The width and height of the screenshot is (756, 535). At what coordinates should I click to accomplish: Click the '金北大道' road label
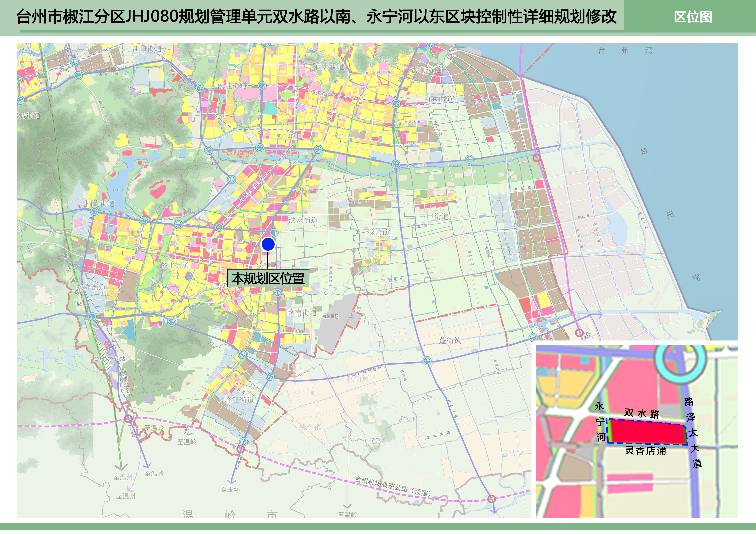[438, 435]
